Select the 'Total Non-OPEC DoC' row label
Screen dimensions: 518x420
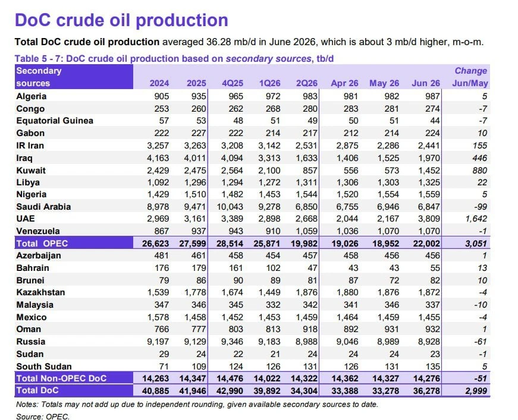61,378
